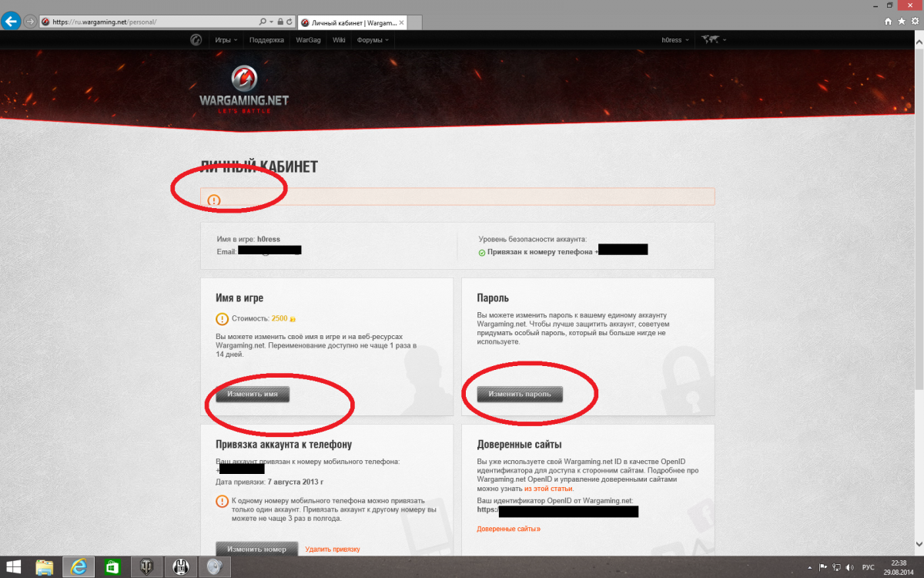The image size is (924, 578).
Task: Click the Изменить номер button
Action: [x=256, y=549]
